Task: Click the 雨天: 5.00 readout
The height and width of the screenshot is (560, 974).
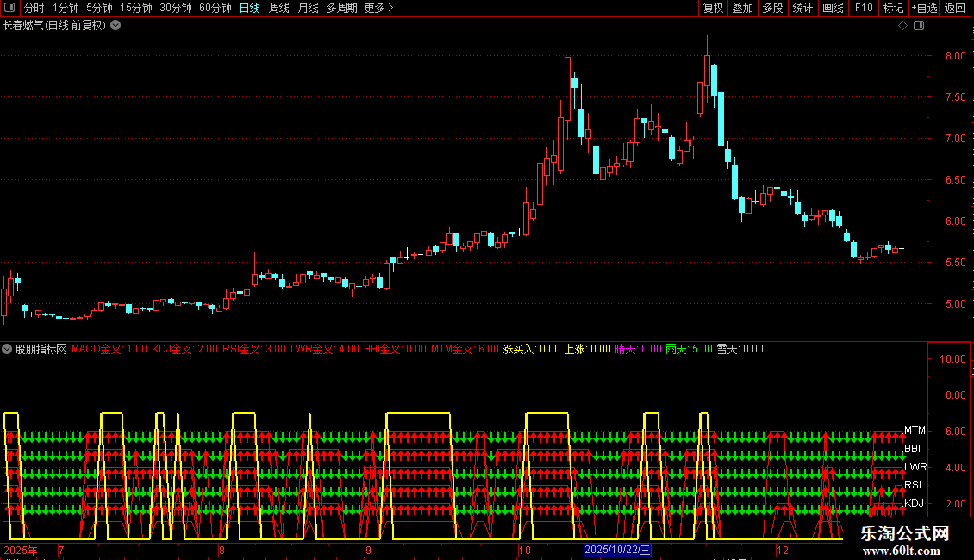Action: (x=689, y=349)
